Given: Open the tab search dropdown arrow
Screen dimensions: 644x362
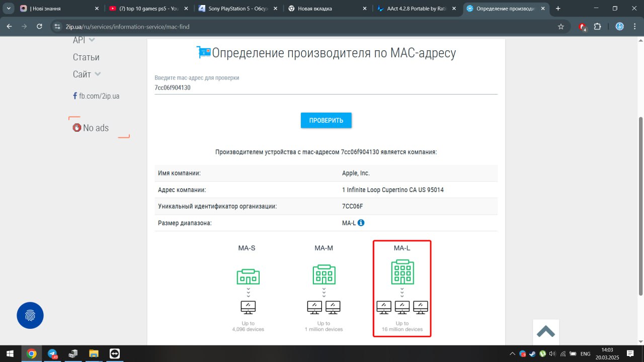Looking at the screenshot, I should click(x=9, y=9).
